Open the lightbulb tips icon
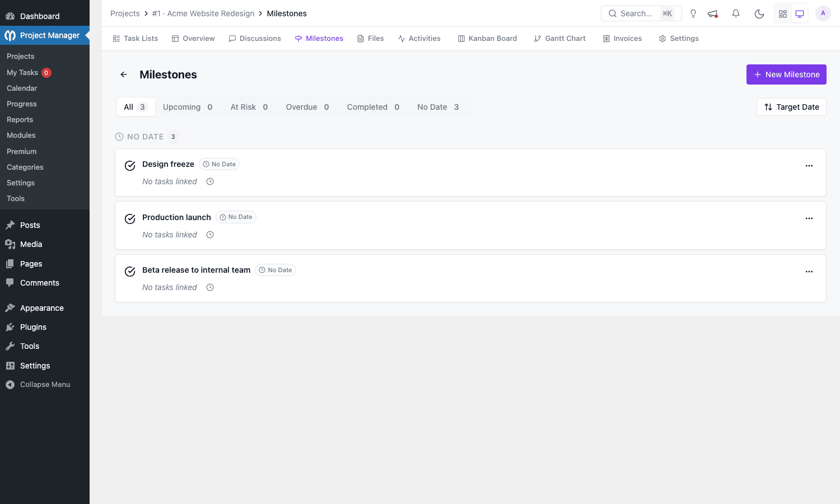The image size is (840, 504). tap(693, 13)
